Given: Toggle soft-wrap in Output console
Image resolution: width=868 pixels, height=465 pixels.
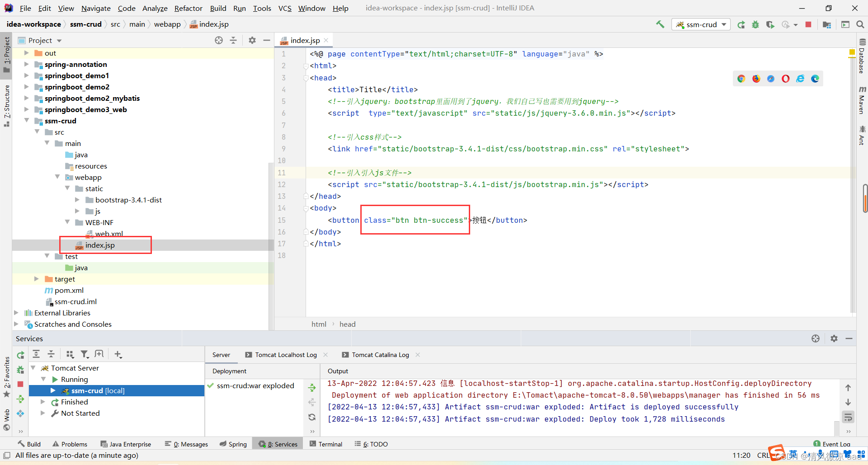Looking at the screenshot, I should pyautogui.click(x=848, y=417).
